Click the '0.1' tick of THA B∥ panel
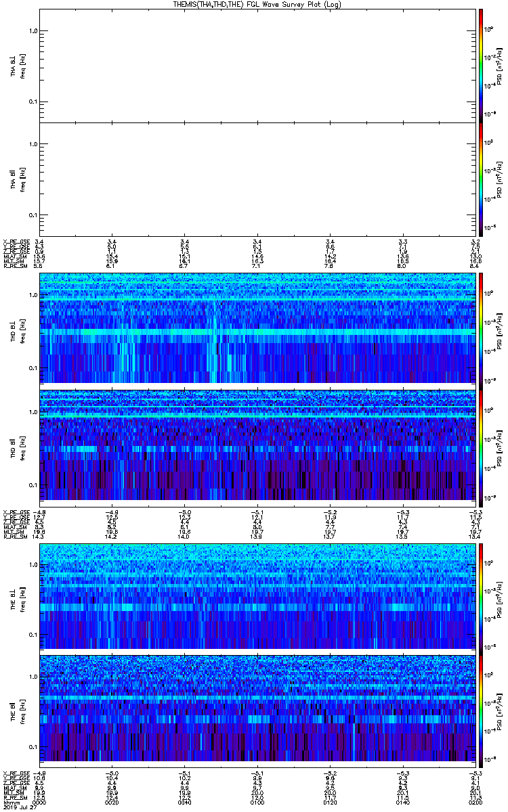 [x=33, y=215]
